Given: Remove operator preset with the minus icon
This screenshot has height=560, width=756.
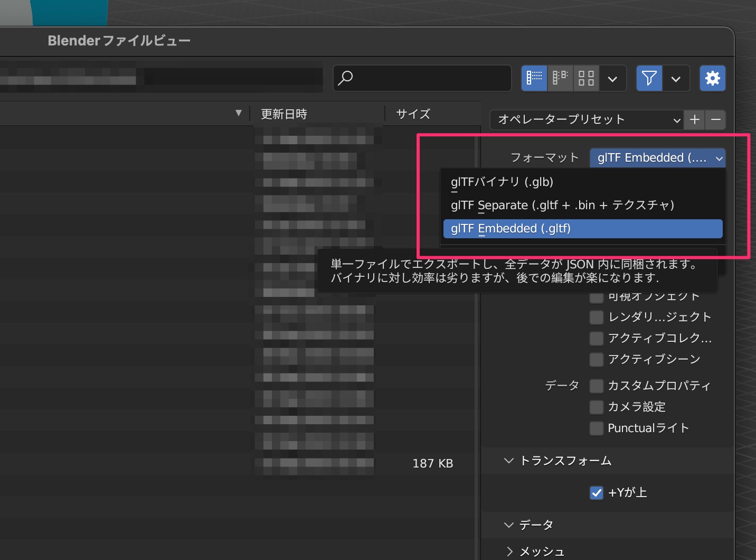Looking at the screenshot, I should pos(715,120).
